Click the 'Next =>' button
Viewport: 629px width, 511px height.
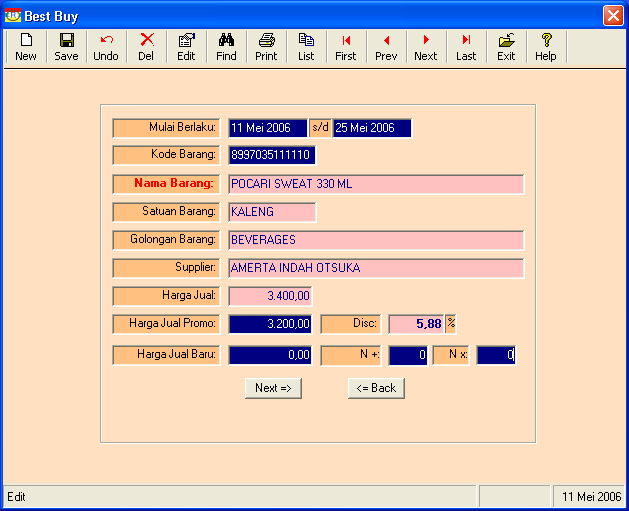click(273, 388)
